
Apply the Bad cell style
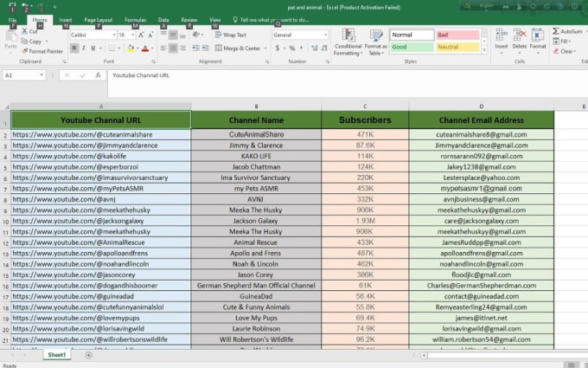pos(457,35)
